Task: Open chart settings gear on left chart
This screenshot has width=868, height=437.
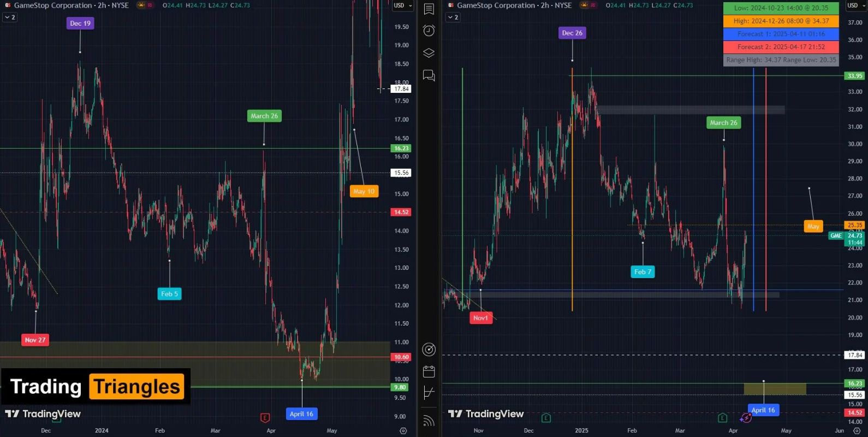Action: (403, 430)
